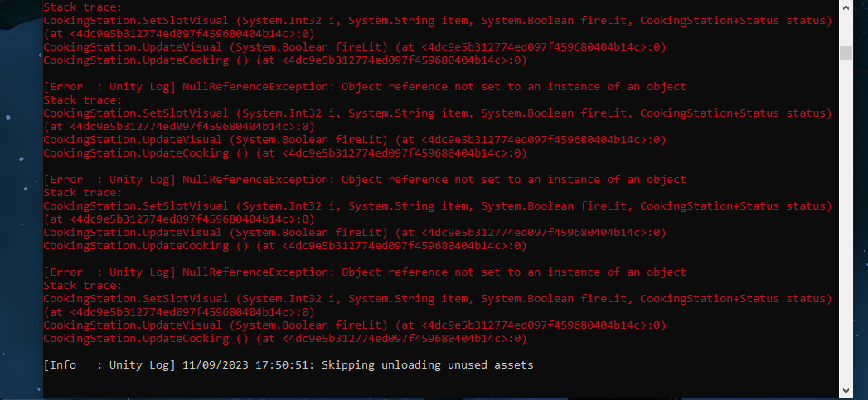
Task: Click the last Stack trace: label
Action: 82,286
